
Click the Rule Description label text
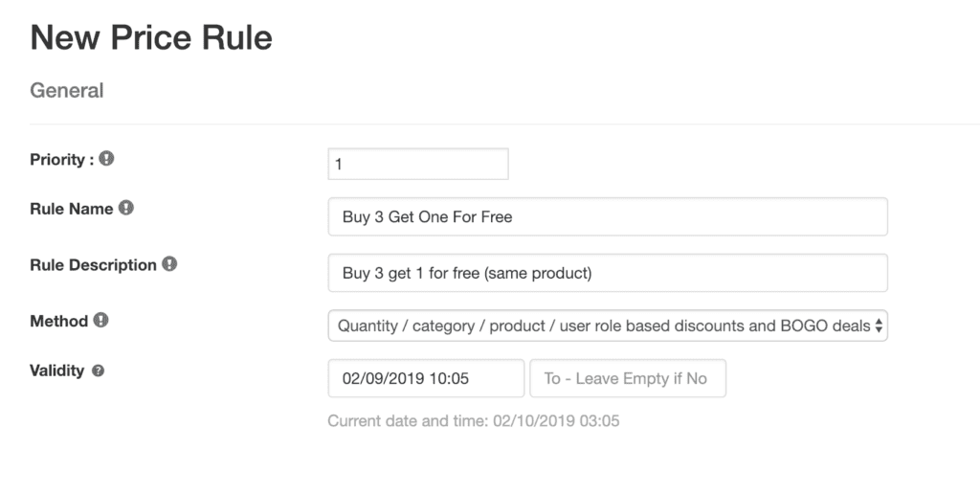pyautogui.click(x=93, y=265)
